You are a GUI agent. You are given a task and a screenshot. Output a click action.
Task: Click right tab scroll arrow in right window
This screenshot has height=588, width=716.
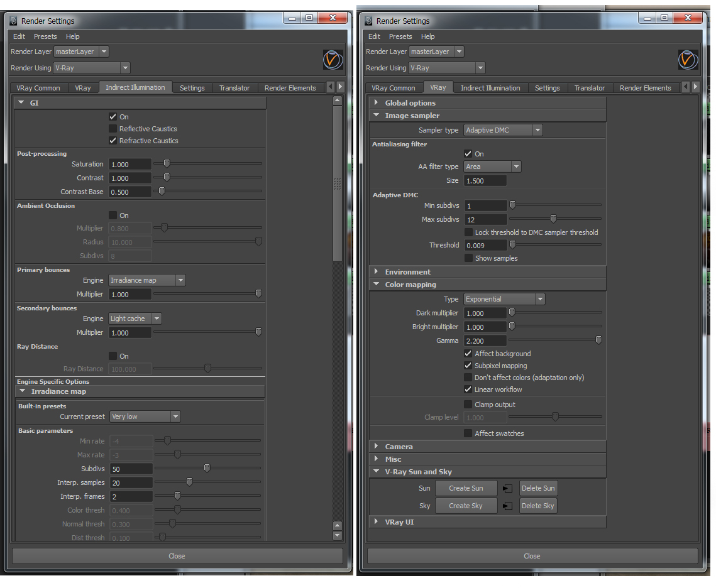[x=695, y=87]
